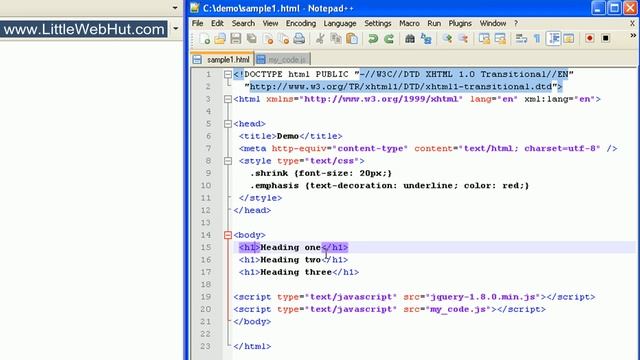Click the Synchronize vertical scrolling icon
The height and width of the screenshot is (360, 640).
[x=484, y=39]
